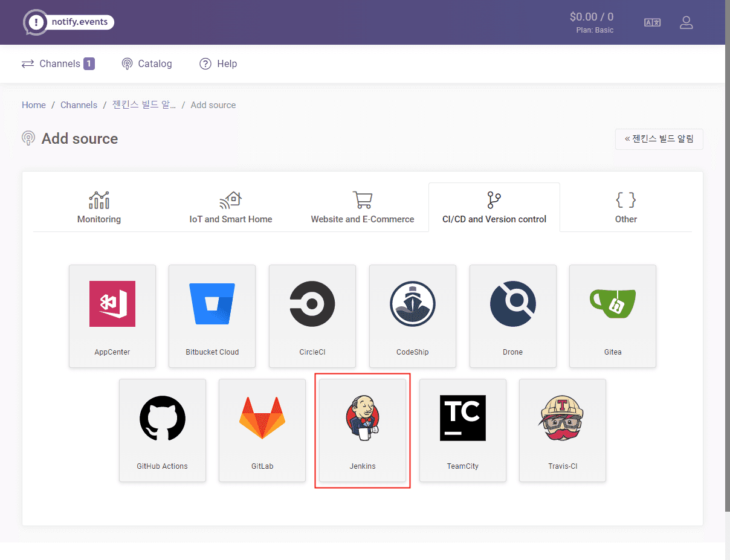Go to Channels breadcrumb link
Viewport: 730px width, 560px height.
(79, 105)
